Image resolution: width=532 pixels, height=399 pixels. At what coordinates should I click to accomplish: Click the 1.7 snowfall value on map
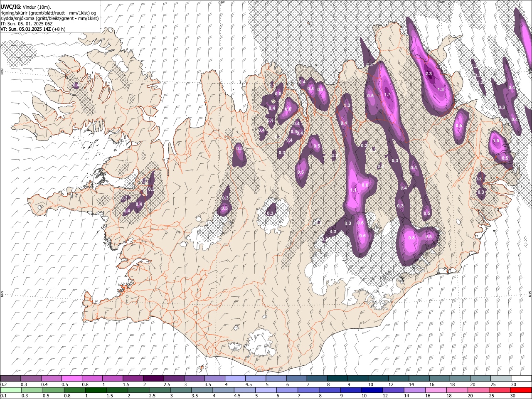[387, 95]
